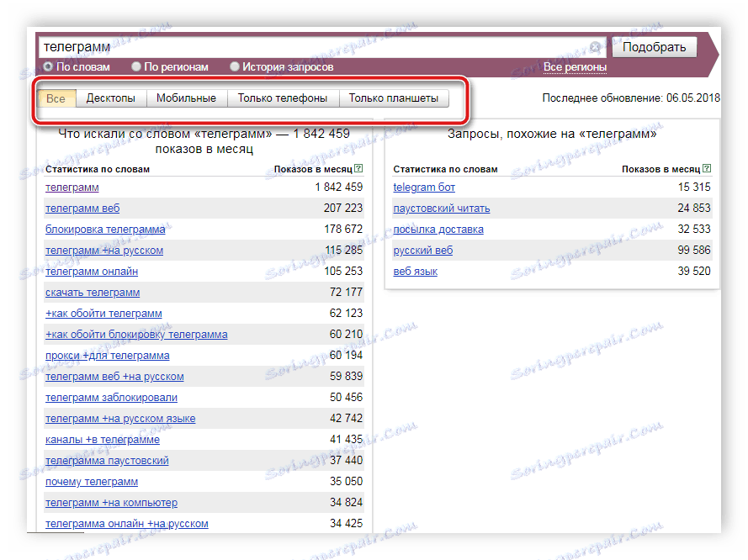Click the value "1 842 459" in телеграмм row

[339, 187]
